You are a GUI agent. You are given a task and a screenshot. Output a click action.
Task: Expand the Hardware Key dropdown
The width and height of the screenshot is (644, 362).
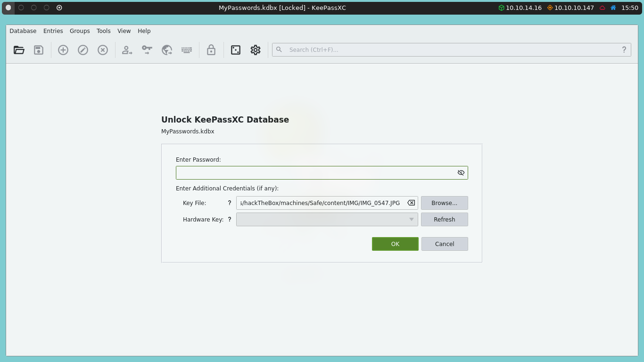pos(412,219)
